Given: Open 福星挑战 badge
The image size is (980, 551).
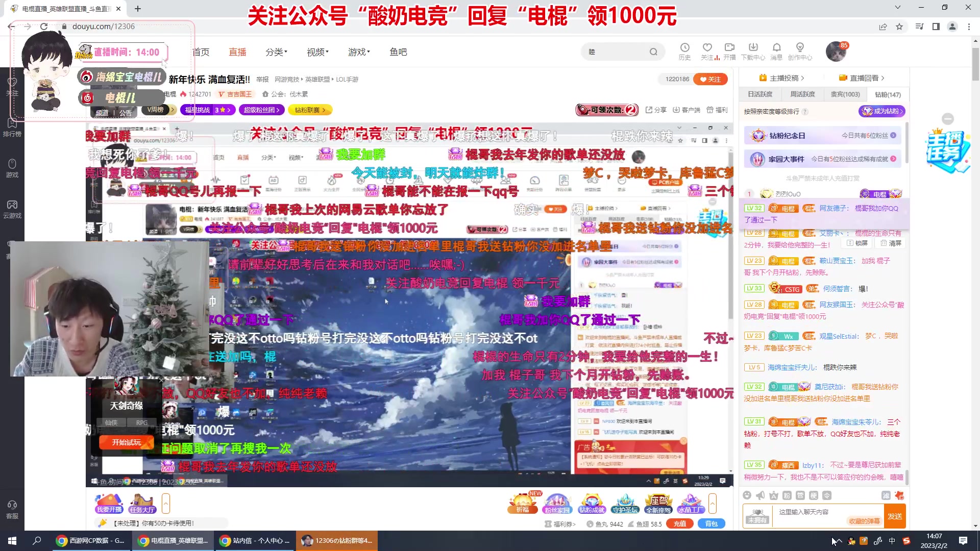Looking at the screenshot, I should click(208, 110).
